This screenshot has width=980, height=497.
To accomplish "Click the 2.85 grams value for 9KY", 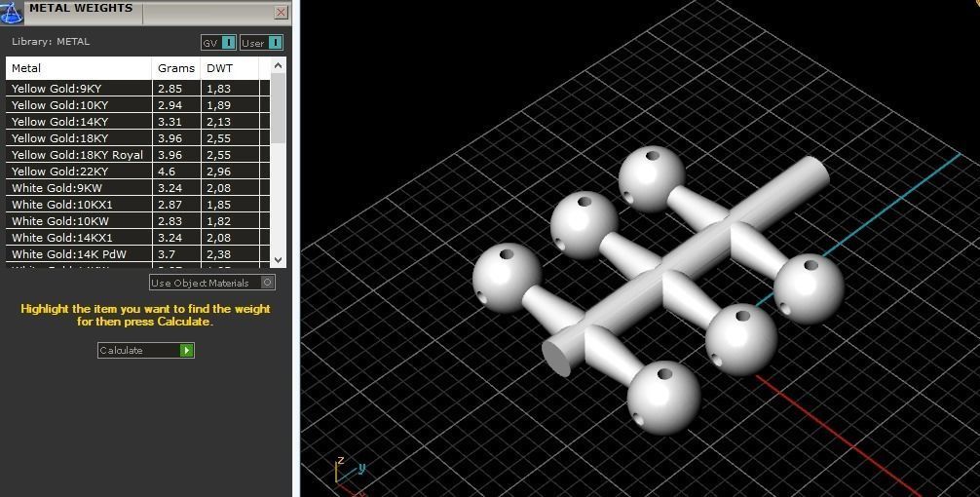I will 170,89.
